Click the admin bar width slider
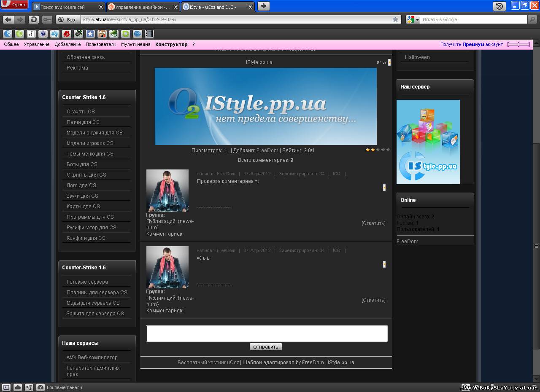The image size is (540, 392). [518, 44]
